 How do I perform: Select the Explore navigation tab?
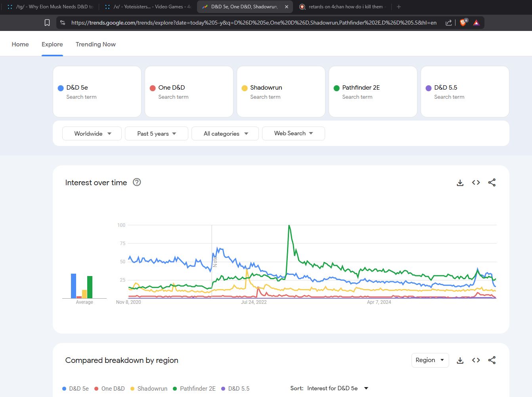52,44
